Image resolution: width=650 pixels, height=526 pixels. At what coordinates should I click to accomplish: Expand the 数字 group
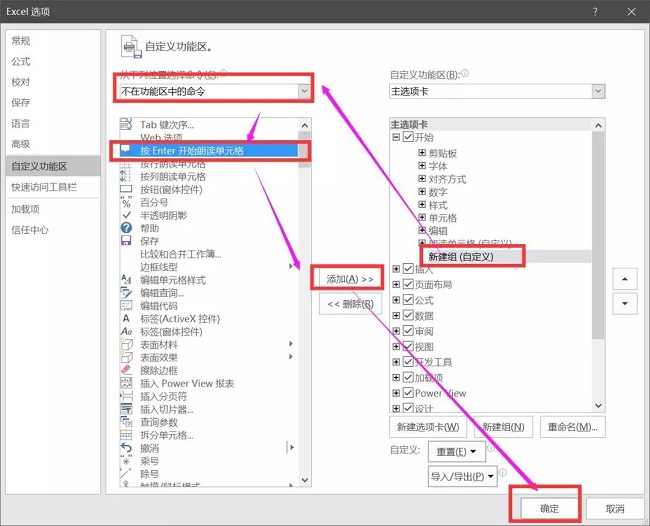point(422,191)
